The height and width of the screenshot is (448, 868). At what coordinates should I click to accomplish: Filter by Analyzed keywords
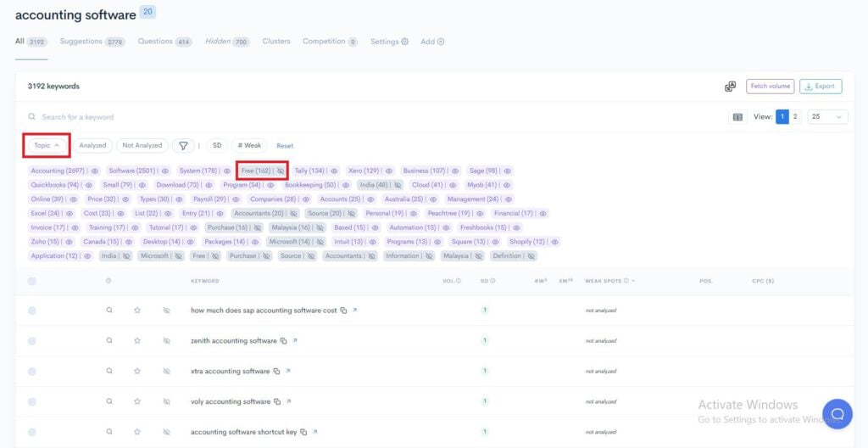[92, 145]
